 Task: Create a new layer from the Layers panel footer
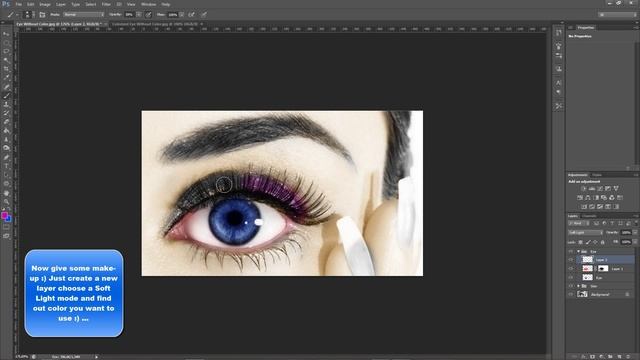point(619,356)
